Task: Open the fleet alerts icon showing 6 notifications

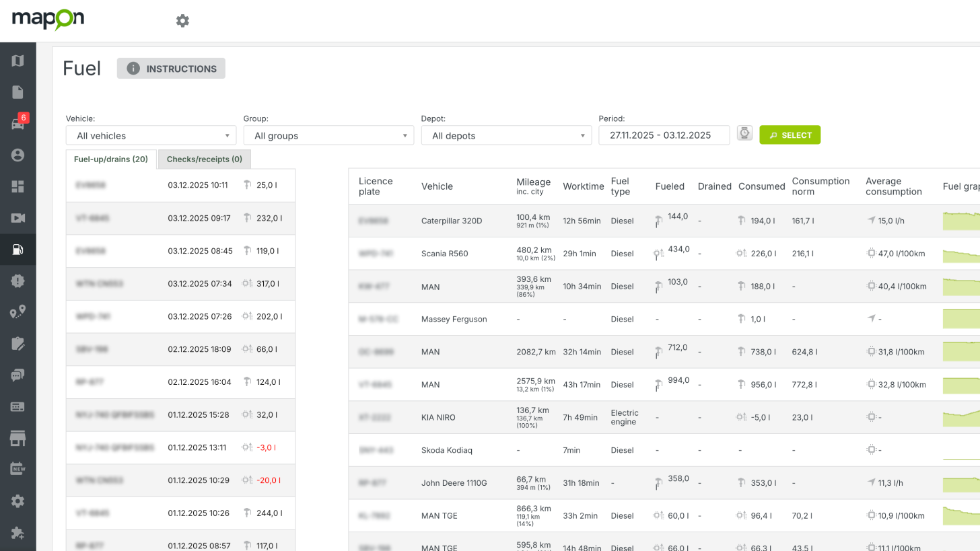Action: [17, 123]
